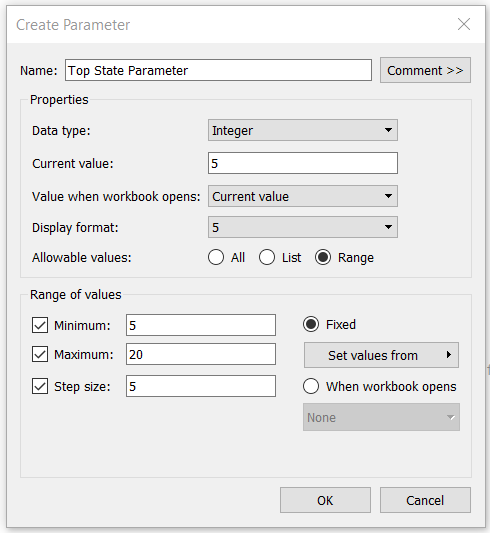
Task: Expand Value when workbook opens dropdown
Action: (303, 196)
